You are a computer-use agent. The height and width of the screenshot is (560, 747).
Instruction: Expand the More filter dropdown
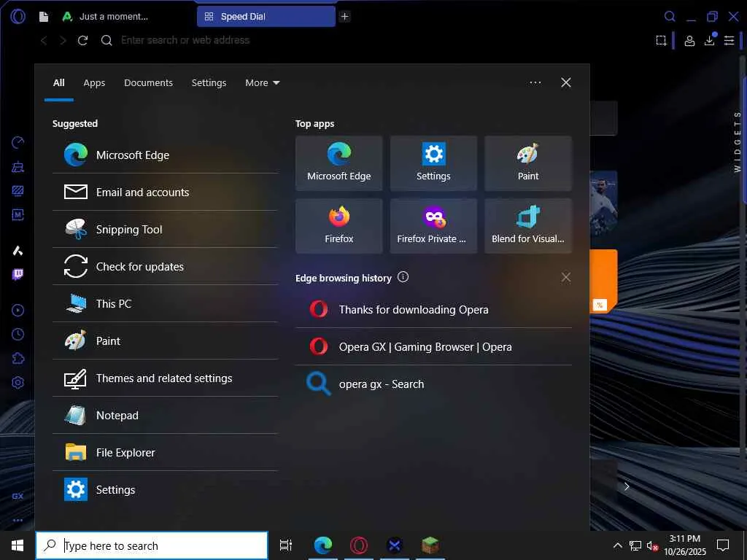pos(262,83)
